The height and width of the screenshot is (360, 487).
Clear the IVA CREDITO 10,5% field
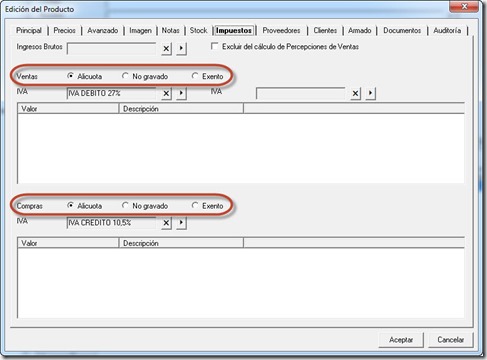tap(166, 223)
